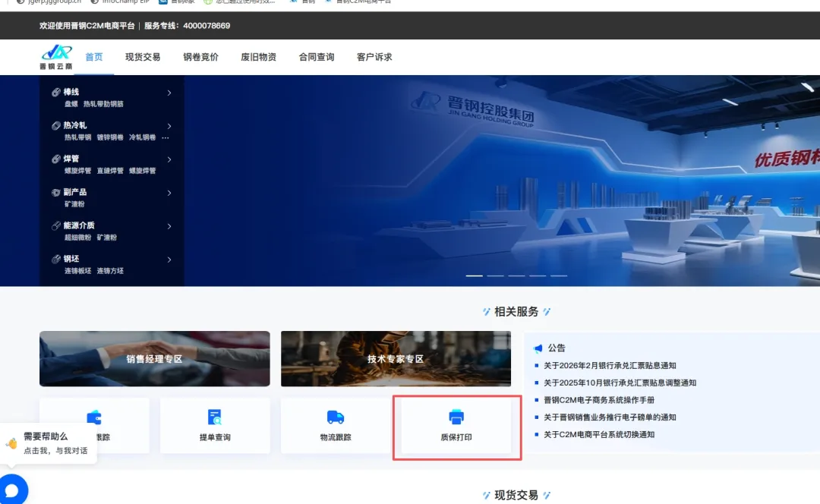This screenshot has width=820, height=504.
Task: Open the 废旧物资 navigation tab
Action: click(258, 57)
